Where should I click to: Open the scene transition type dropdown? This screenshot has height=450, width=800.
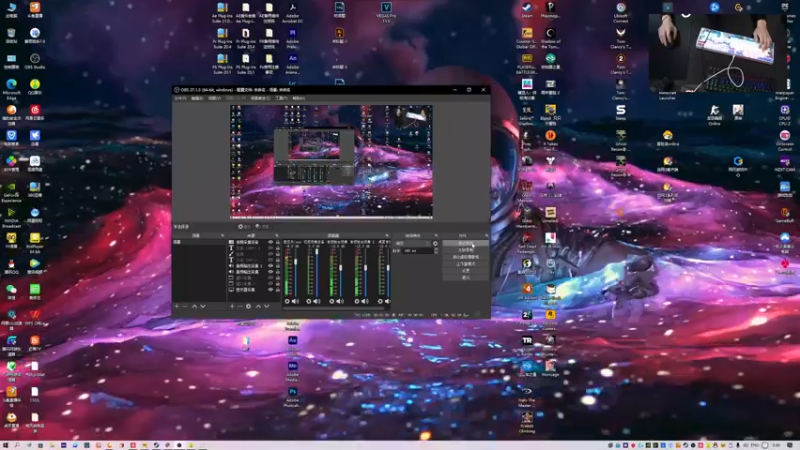414,243
